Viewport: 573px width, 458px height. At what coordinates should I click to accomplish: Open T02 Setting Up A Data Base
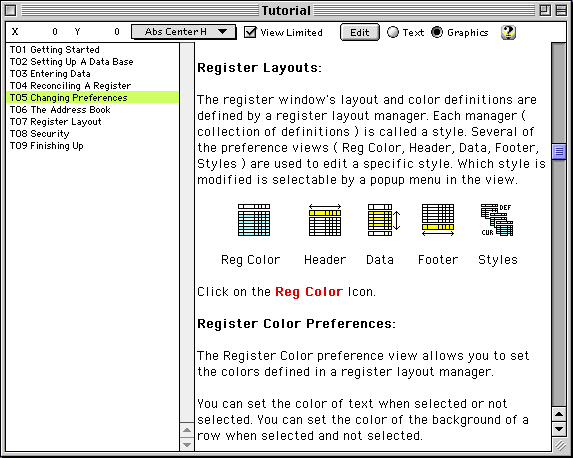pyautogui.click(x=92, y=61)
